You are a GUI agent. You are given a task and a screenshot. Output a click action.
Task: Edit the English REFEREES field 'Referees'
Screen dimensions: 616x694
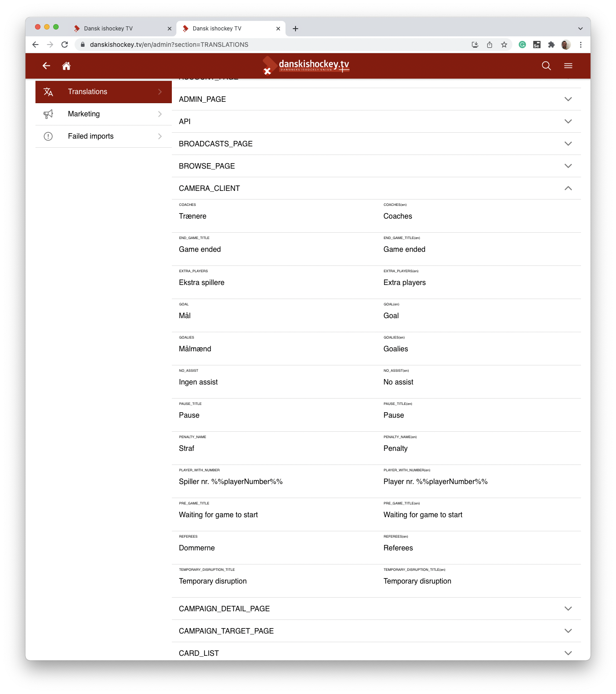click(479, 548)
